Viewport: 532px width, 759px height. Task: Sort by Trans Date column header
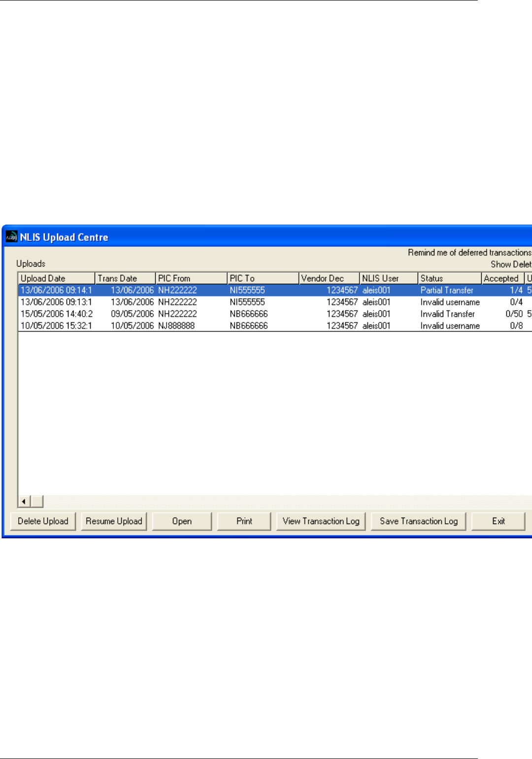[125, 278]
